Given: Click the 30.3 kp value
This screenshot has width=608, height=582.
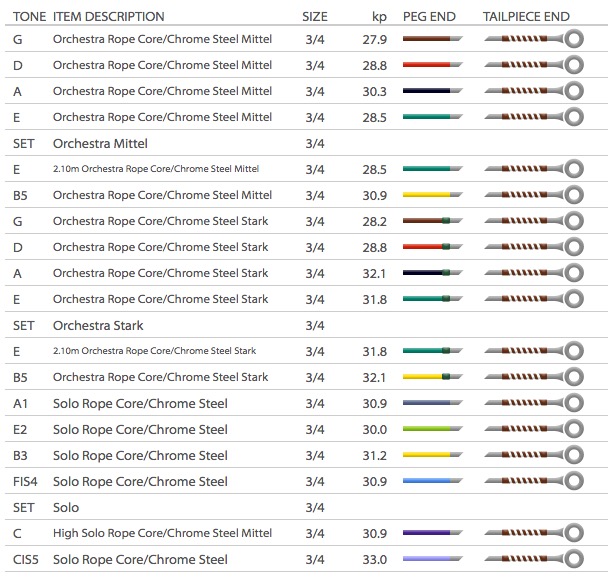Looking at the screenshot, I should 375,92.
